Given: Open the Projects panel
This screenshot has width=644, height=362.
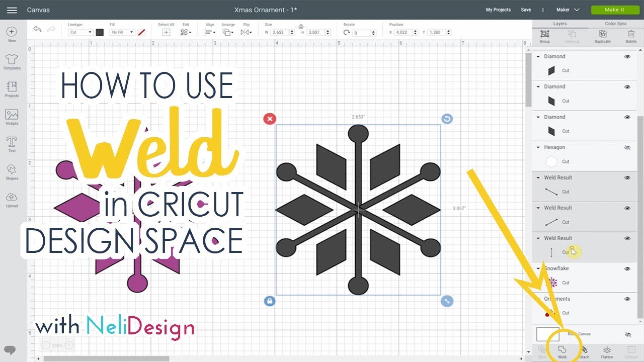Looking at the screenshot, I should (12, 89).
